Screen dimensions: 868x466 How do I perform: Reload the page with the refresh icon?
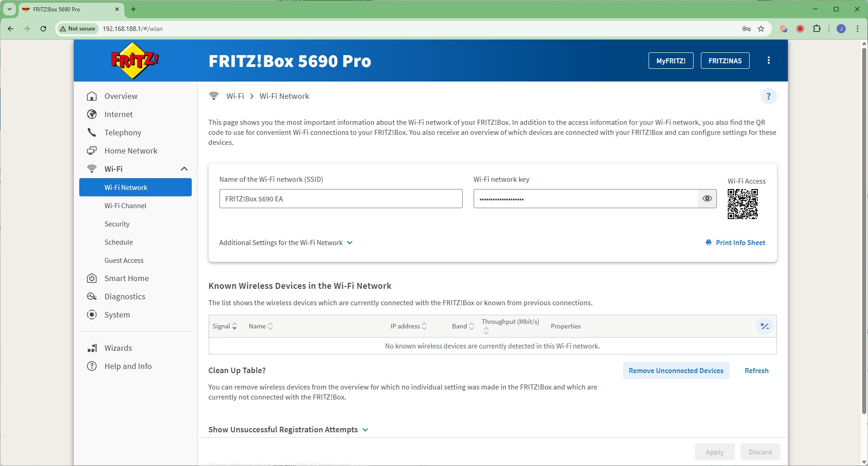tap(43, 29)
